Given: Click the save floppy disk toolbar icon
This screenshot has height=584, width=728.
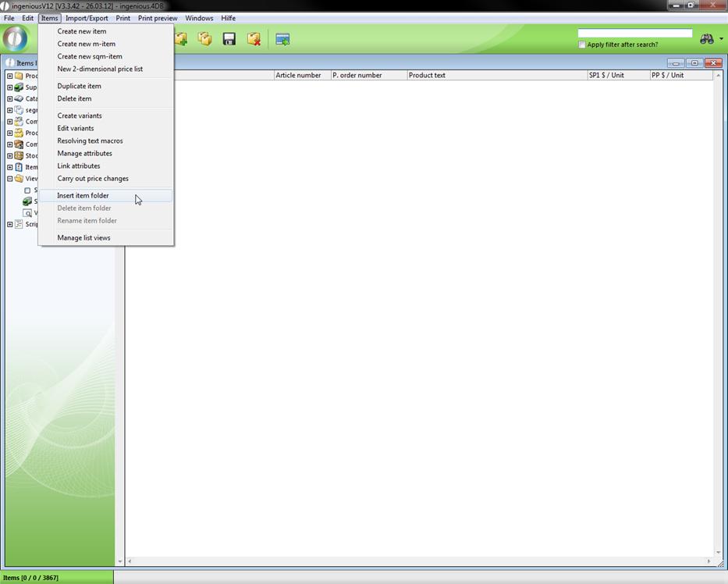Looking at the screenshot, I should [229, 39].
